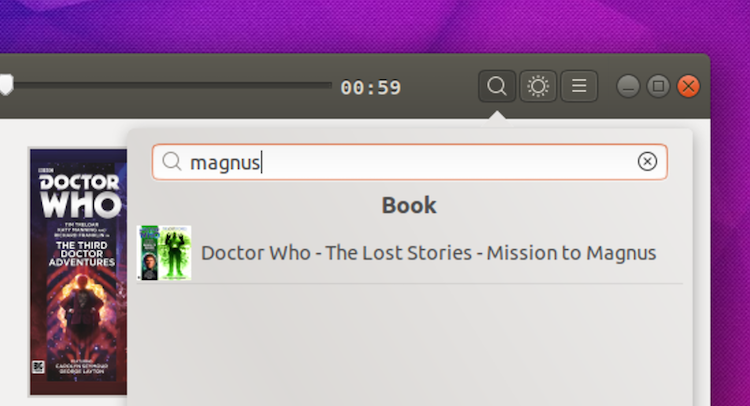This screenshot has height=406, width=750.
Task: Select the green Mission to Magnus cover thumbnail
Action: (x=164, y=253)
